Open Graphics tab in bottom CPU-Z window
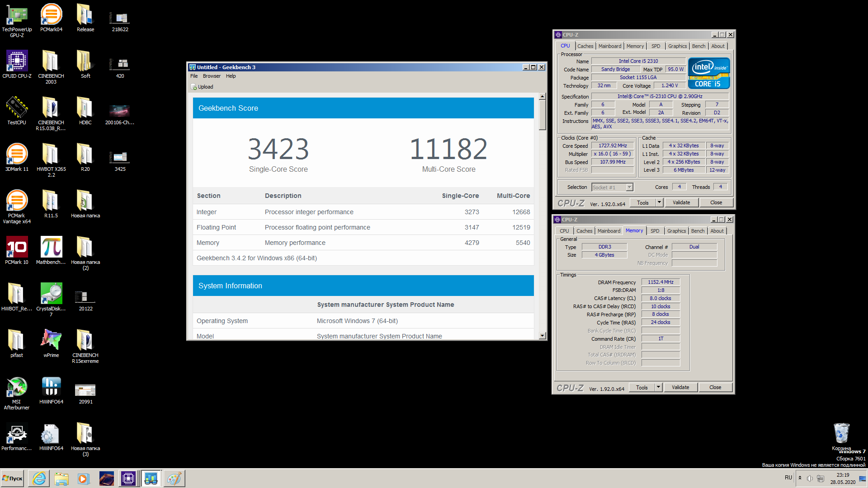This screenshot has height=488, width=868. pyautogui.click(x=676, y=231)
